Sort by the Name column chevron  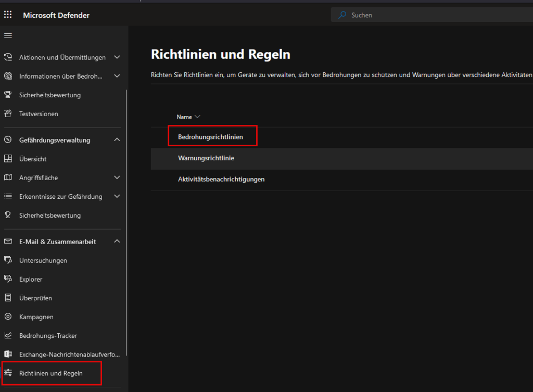point(197,117)
